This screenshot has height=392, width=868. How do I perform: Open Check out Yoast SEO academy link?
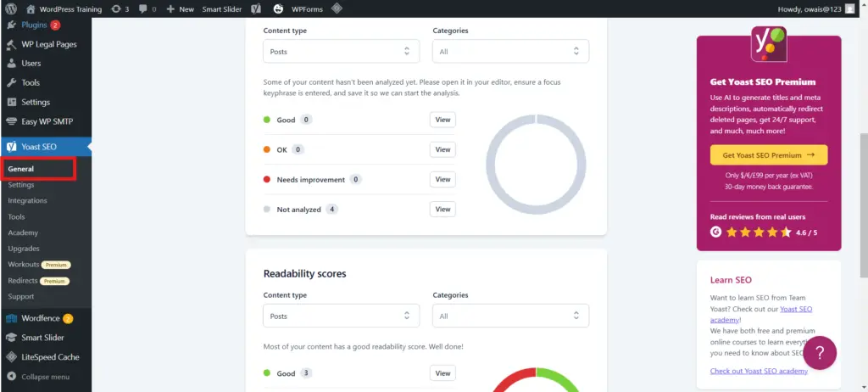(759, 371)
